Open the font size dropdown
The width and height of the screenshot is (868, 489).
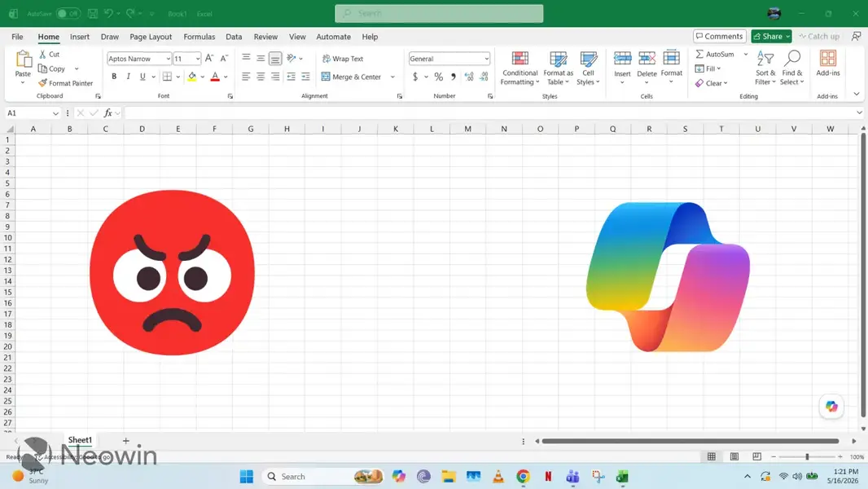point(198,58)
